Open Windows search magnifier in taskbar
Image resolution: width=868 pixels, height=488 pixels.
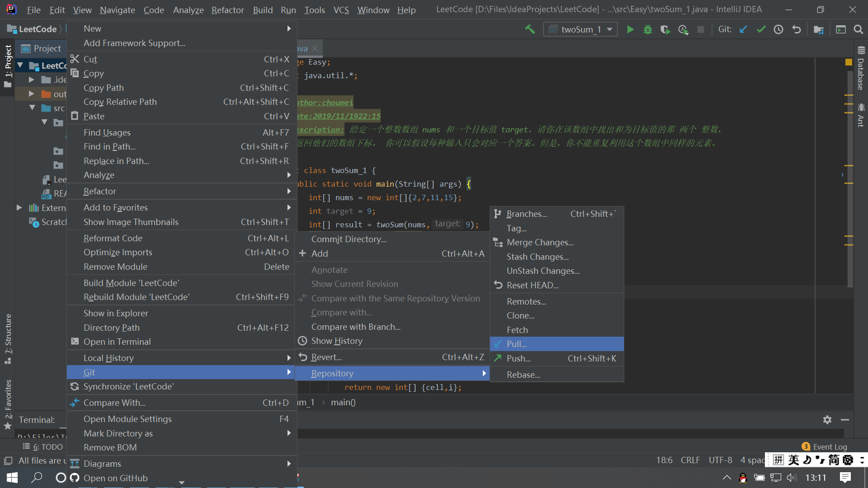tap(37, 478)
